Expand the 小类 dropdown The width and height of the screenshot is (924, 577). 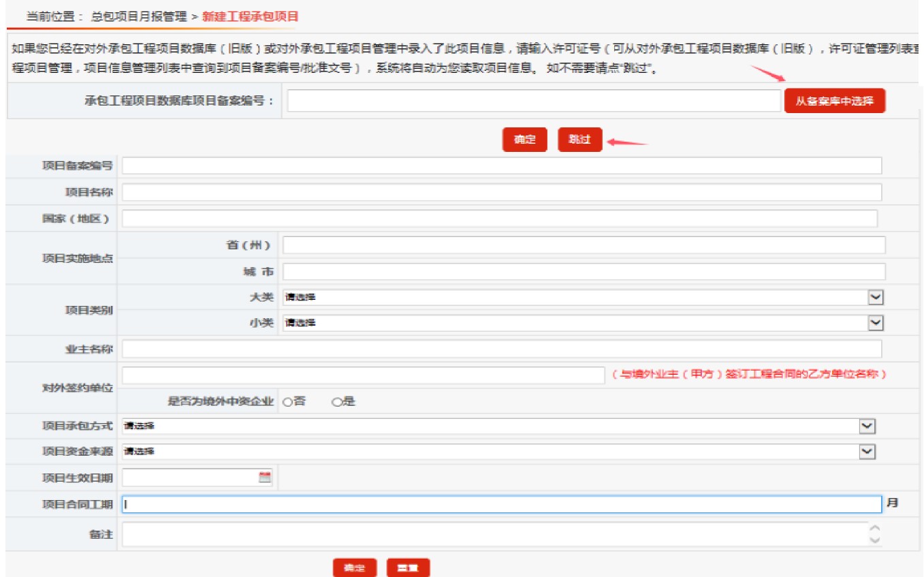(x=876, y=323)
